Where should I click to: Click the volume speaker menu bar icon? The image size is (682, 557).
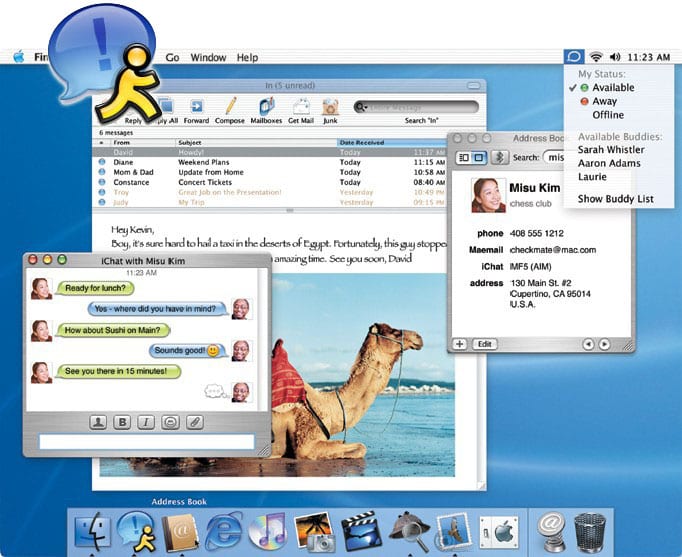pos(615,57)
